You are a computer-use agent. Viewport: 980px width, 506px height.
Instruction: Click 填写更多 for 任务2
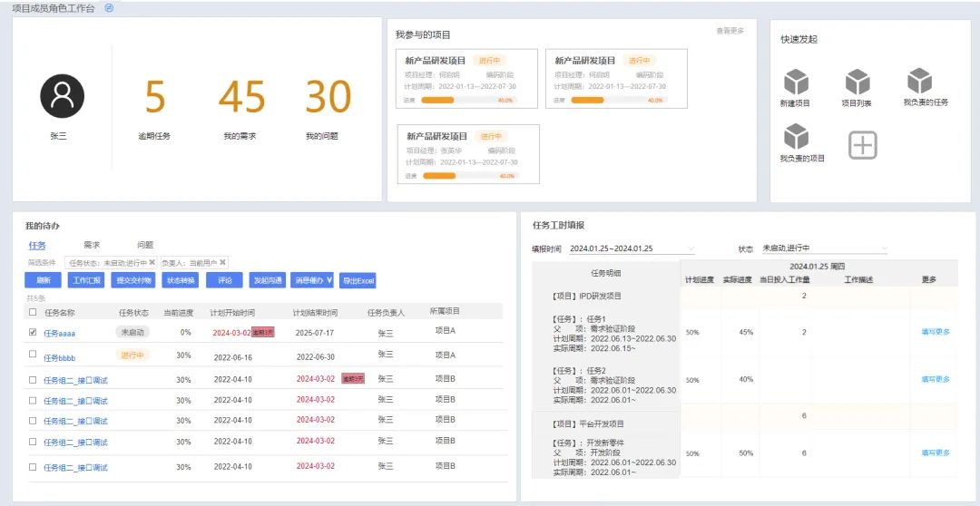click(936, 379)
